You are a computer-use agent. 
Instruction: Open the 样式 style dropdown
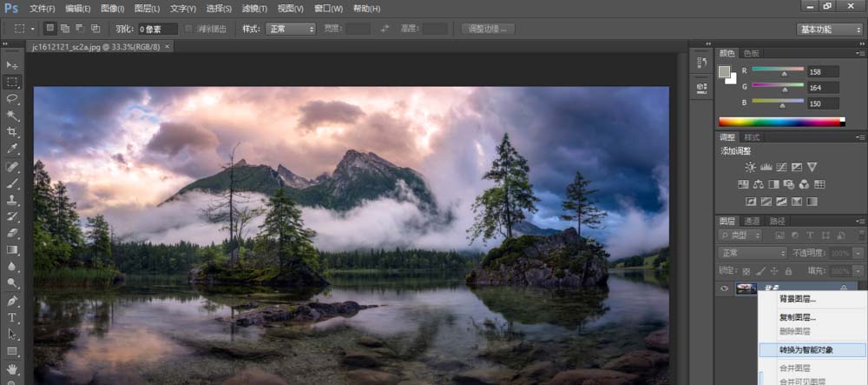pos(291,29)
